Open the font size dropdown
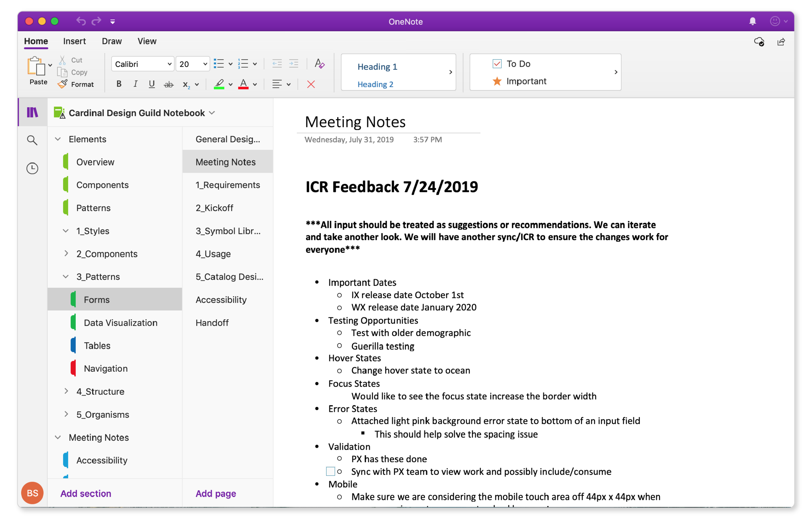The width and height of the screenshot is (812, 519). click(193, 63)
